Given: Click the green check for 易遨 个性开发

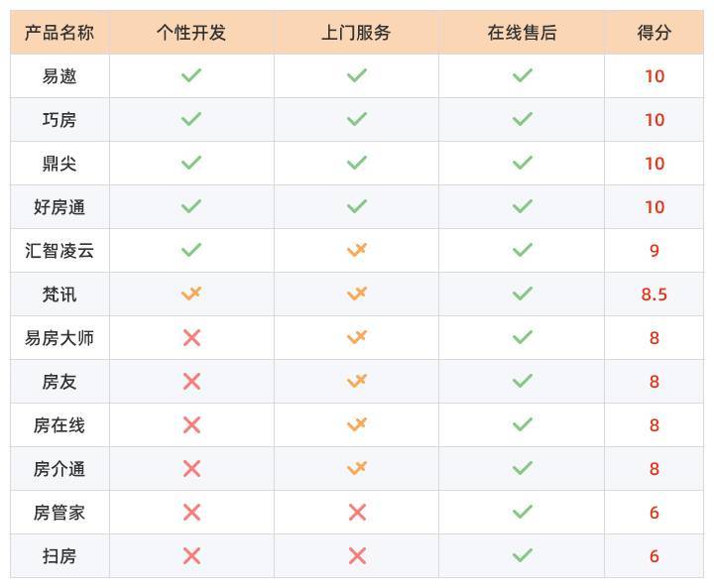Looking at the screenshot, I should 191,75.
